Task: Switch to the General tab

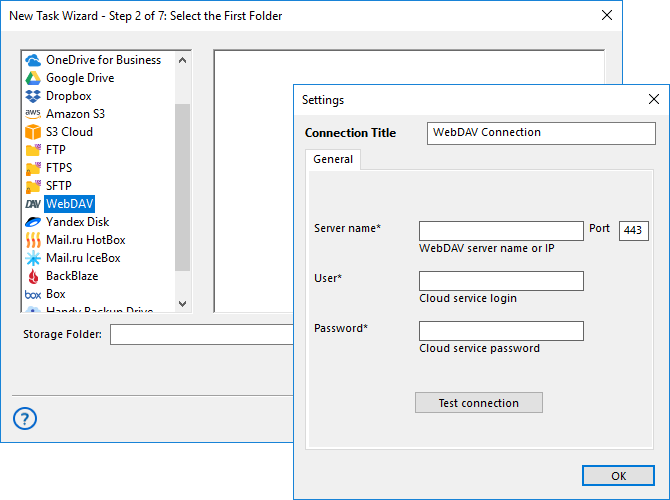Action: [x=333, y=159]
